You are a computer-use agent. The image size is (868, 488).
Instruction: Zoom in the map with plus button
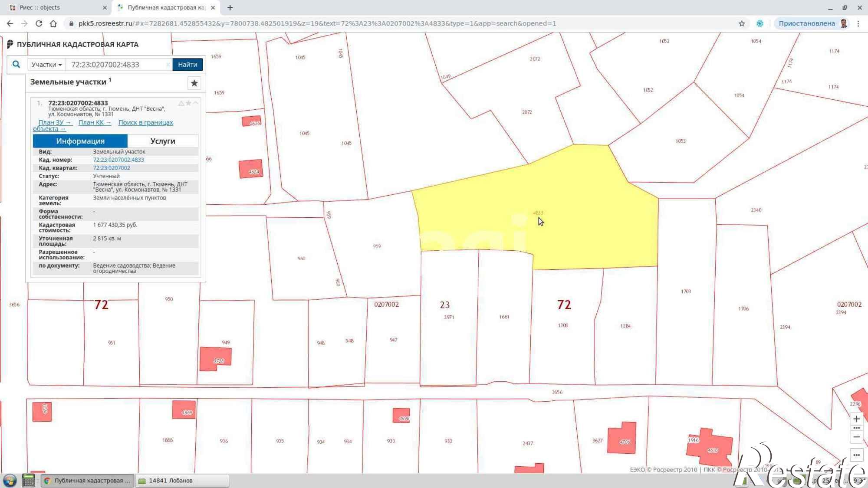(x=856, y=419)
